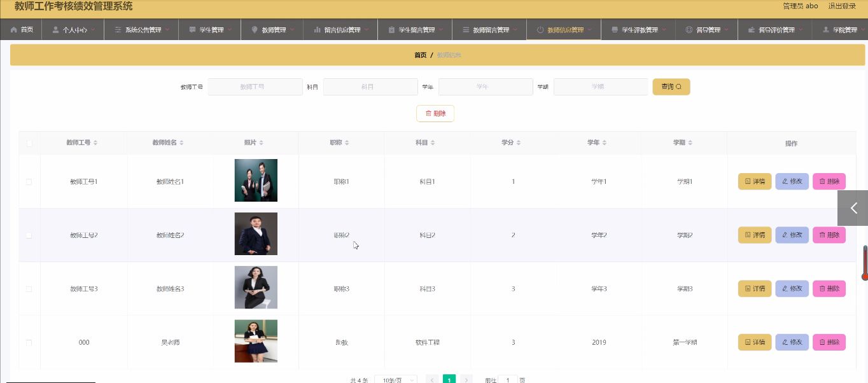
Task: Open 详情 for 教师工号2 row
Action: (x=755, y=235)
